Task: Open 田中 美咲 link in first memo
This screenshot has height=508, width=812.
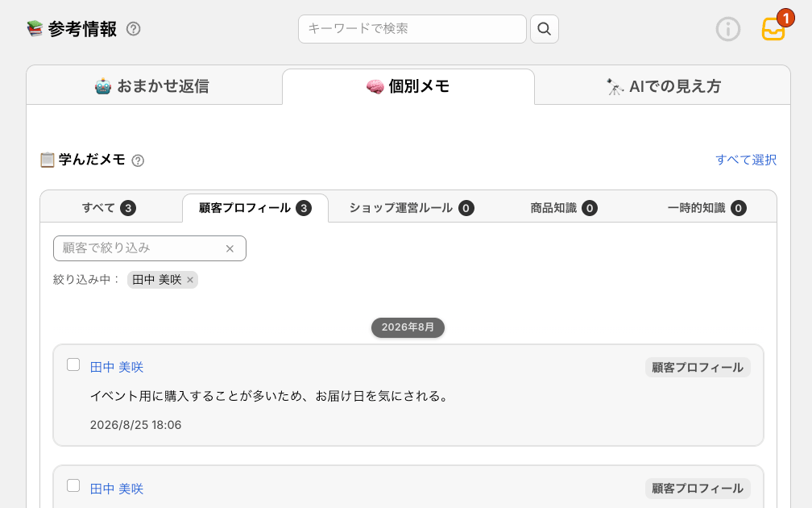Action: [x=117, y=368]
